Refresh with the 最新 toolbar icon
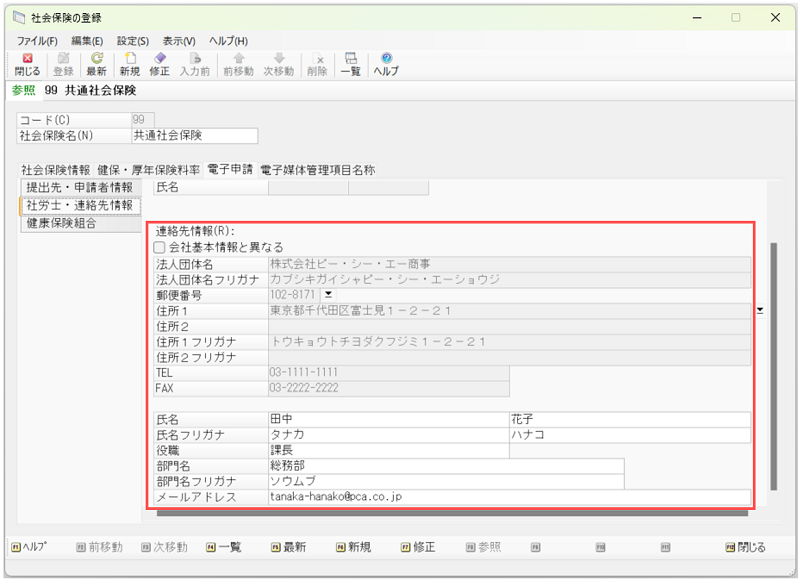 [x=96, y=64]
